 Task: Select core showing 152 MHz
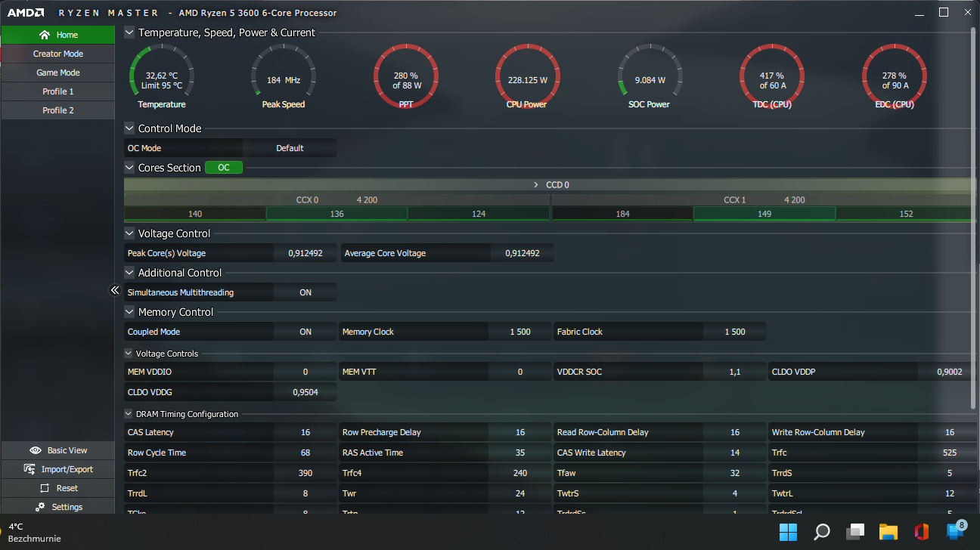pyautogui.click(x=906, y=214)
